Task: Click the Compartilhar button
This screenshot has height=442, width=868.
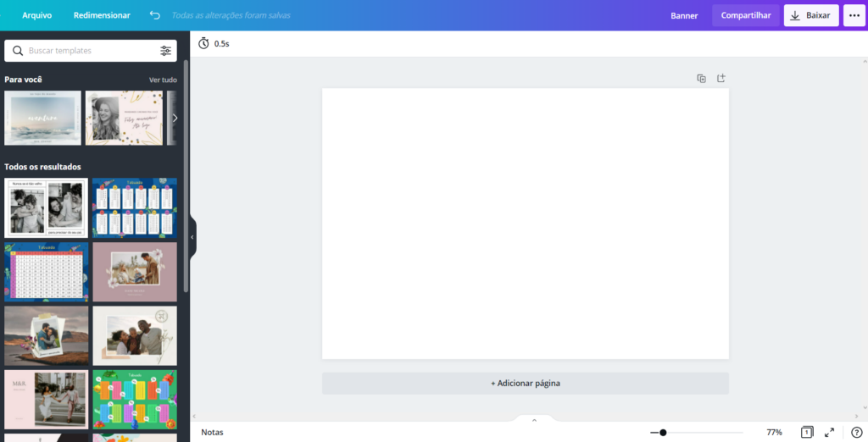Action: coord(745,15)
